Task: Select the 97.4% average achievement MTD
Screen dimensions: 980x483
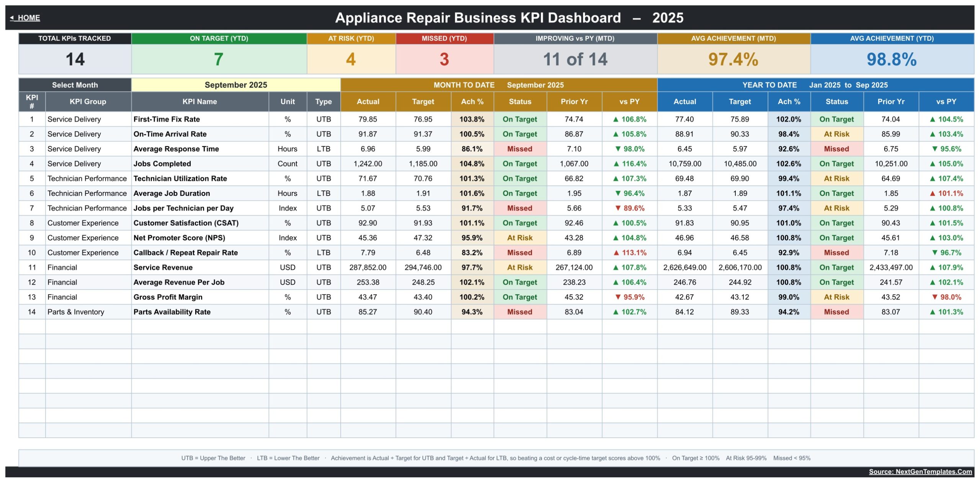Action: click(733, 59)
